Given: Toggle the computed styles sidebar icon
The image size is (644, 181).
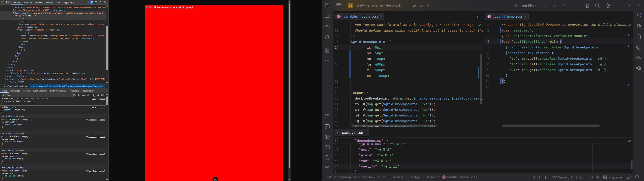Looking at the screenshot, I should point(103,95).
